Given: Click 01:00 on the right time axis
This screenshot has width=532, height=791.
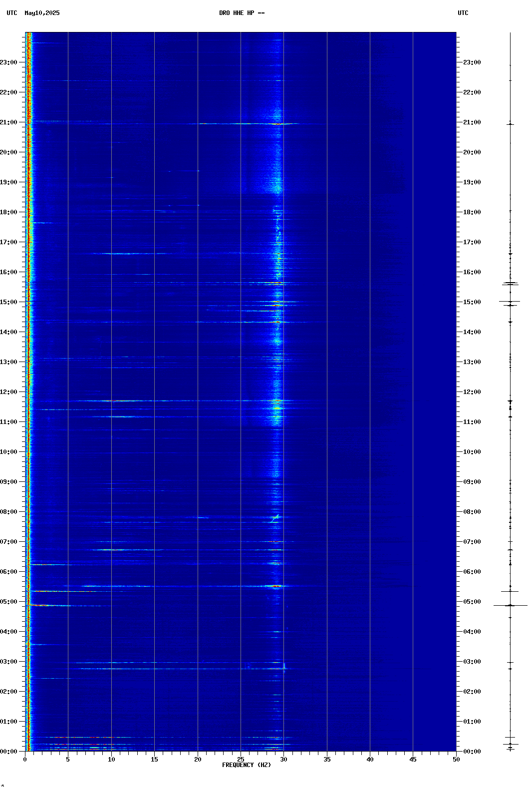Looking at the screenshot, I should (x=472, y=722).
